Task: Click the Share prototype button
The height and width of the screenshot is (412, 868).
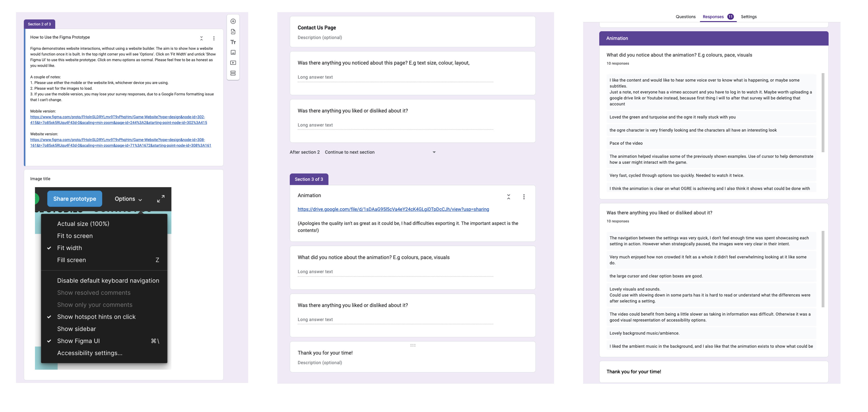Action: tap(74, 199)
